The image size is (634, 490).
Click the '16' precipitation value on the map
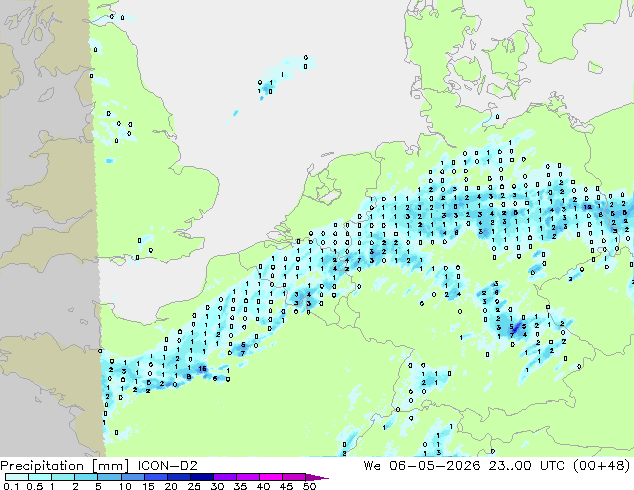(x=203, y=368)
